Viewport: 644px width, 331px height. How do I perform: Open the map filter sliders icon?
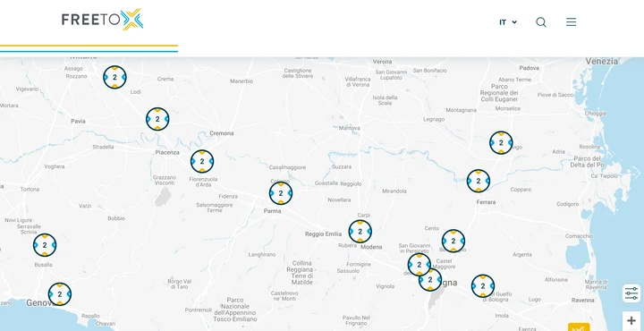click(x=631, y=293)
